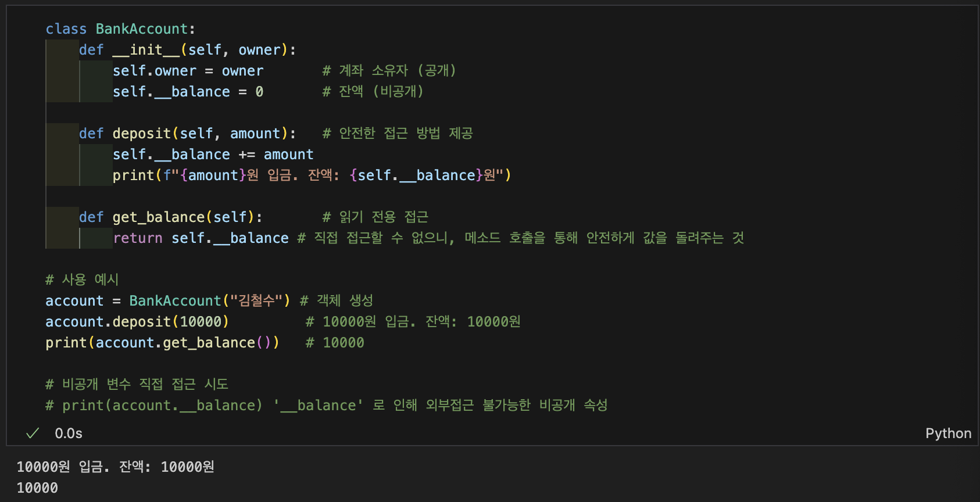Click the 'account.deposit(10000)' line
The image size is (980, 502).
137,322
